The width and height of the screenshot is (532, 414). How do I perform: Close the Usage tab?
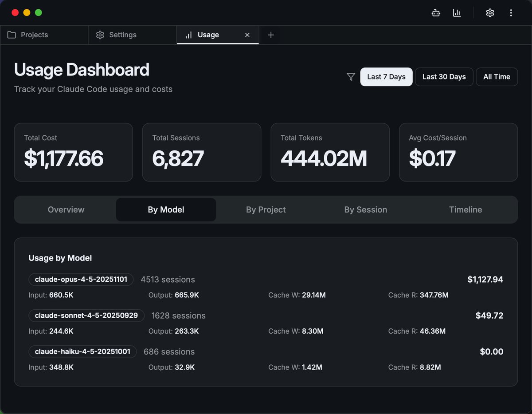coord(247,35)
